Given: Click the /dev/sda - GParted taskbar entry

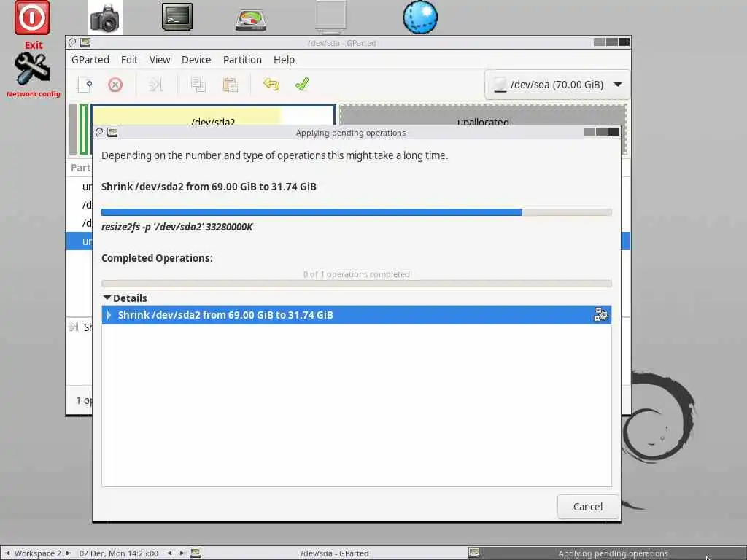Looking at the screenshot, I should pyautogui.click(x=334, y=553).
